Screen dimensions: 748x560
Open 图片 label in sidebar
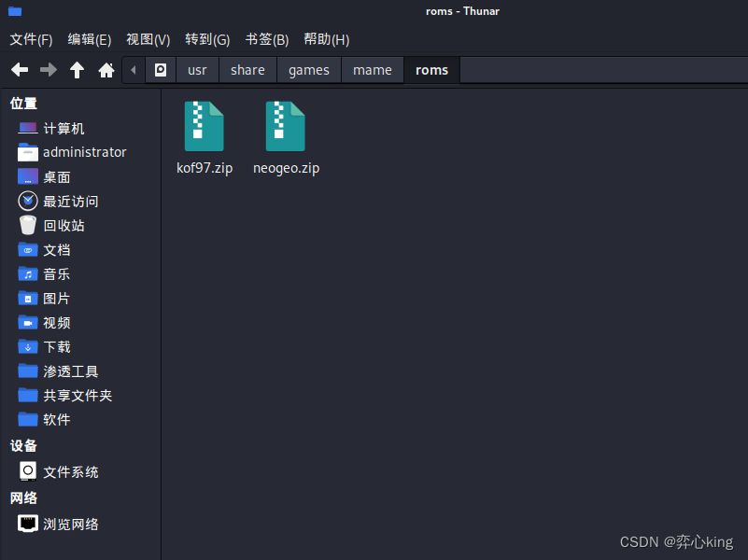pyautogui.click(x=57, y=299)
